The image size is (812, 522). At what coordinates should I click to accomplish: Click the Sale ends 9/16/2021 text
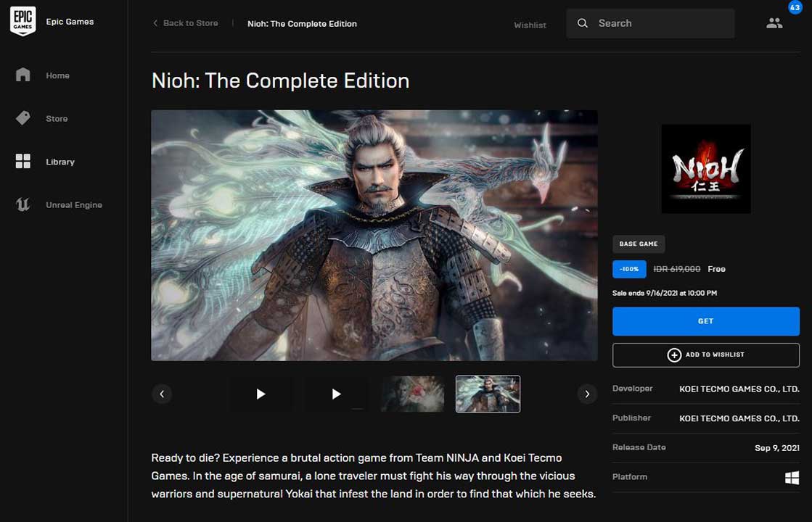pyautogui.click(x=665, y=293)
